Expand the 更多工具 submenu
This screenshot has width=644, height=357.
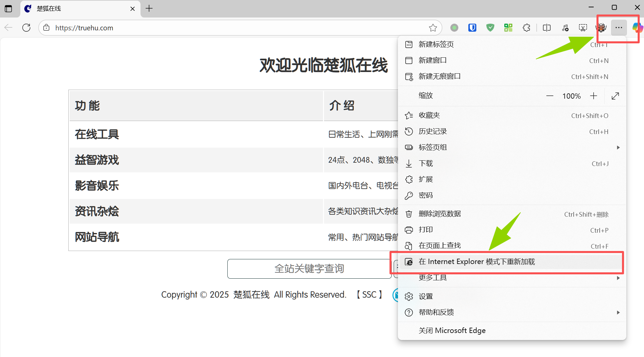pyautogui.click(x=618, y=278)
